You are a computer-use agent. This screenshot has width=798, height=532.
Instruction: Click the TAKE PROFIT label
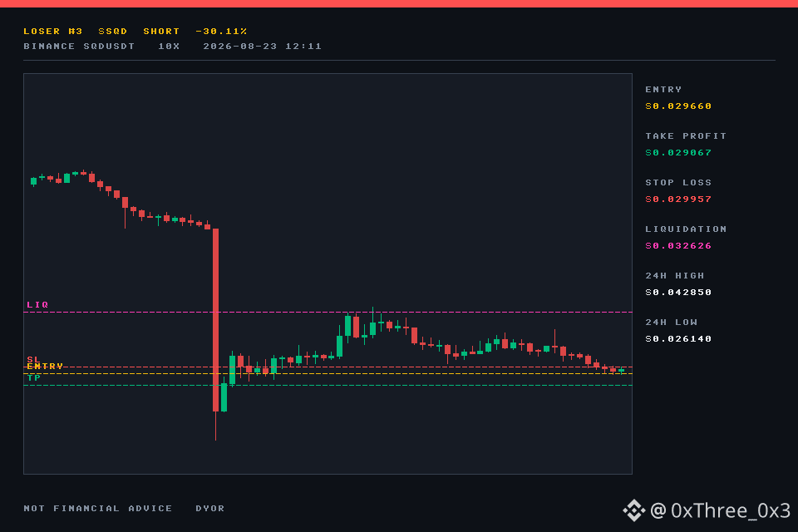[686, 136]
